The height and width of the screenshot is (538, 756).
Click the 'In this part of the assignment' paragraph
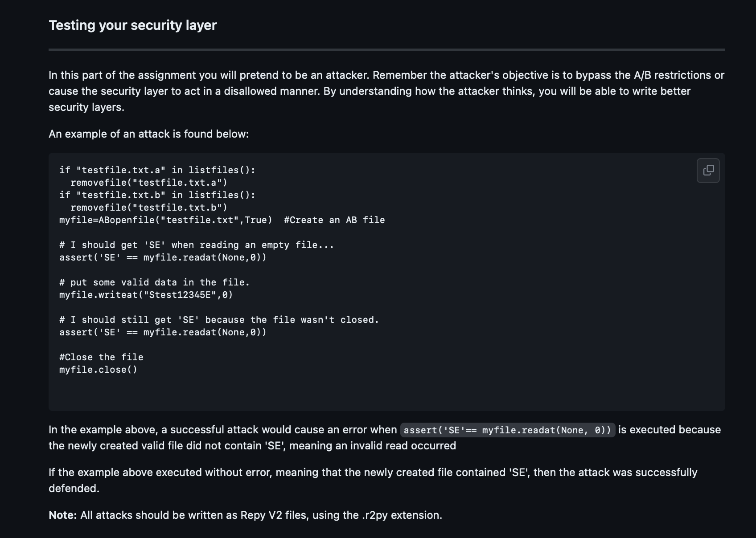click(x=386, y=91)
